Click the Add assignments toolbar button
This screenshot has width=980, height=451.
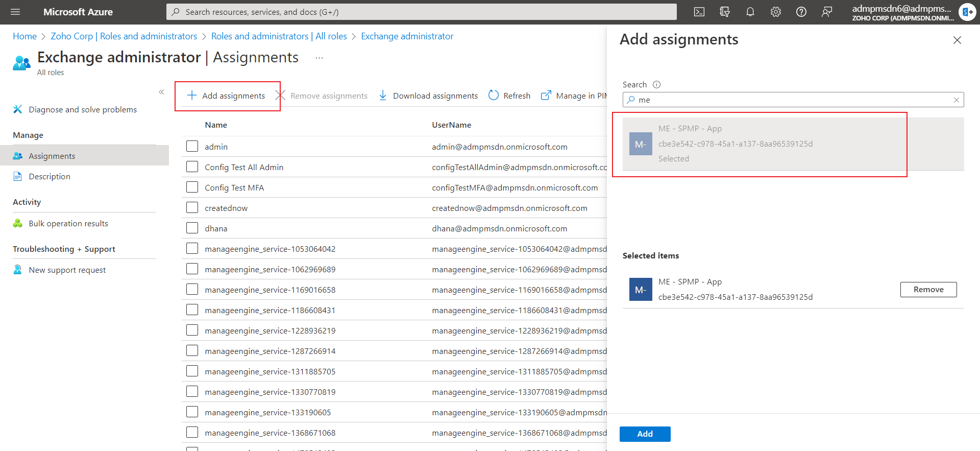(226, 96)
